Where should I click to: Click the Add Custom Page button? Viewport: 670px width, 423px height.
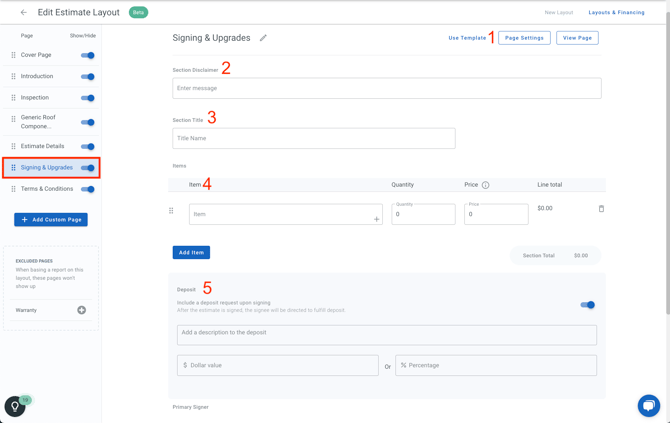[51, 220]
